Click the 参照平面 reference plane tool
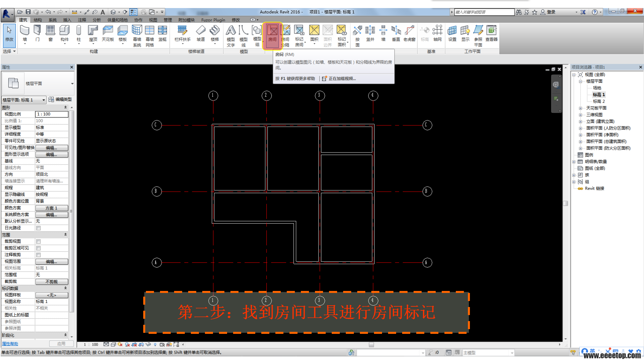This screenshot has height=362, width=644. (478, 36)
